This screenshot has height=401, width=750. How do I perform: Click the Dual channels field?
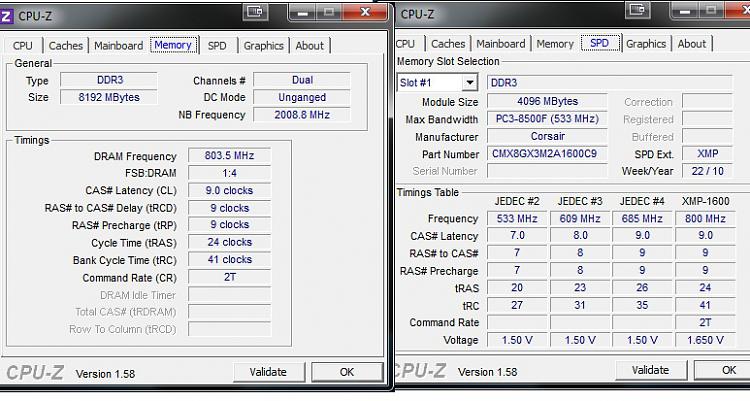click(302, 80)
